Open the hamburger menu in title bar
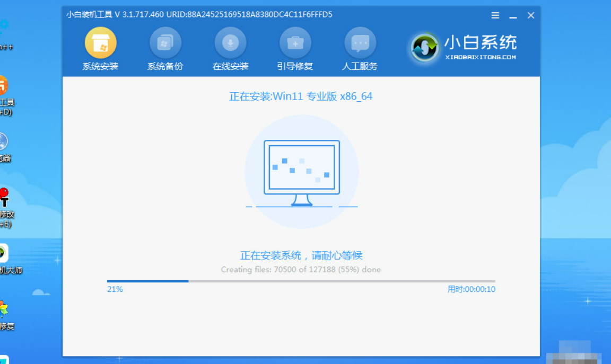The width and height of the screenshot is (611, 364). pyautogui.click(x=495, y=15)
